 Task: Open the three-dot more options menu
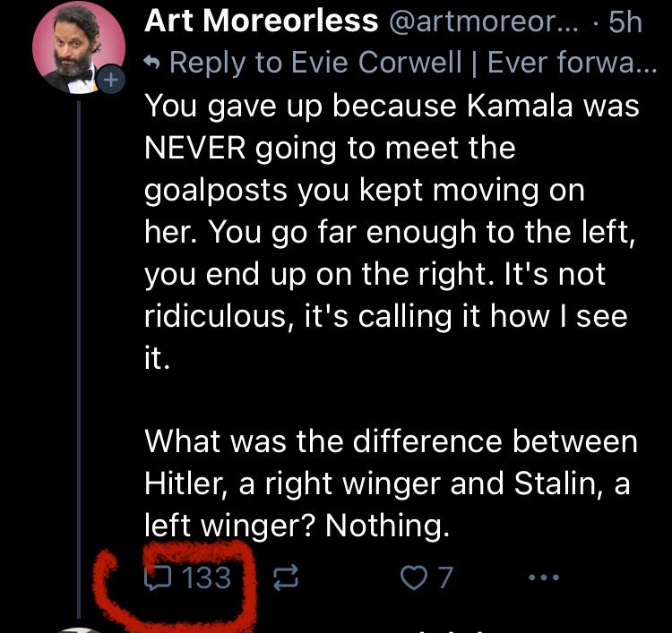coord(544,578)
